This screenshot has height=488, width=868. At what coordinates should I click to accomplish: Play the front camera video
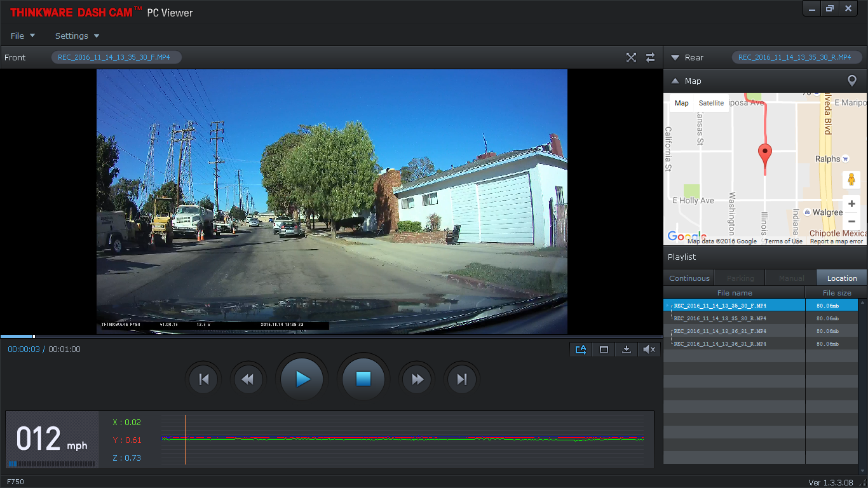[x=302, y=379]
